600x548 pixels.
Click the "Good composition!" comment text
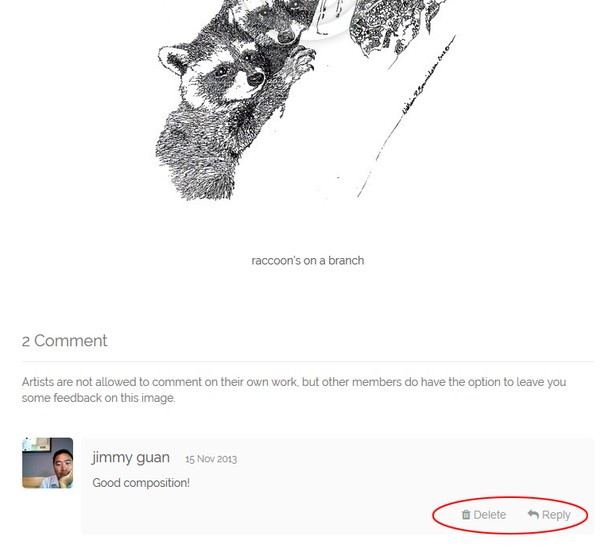[141, 483]
